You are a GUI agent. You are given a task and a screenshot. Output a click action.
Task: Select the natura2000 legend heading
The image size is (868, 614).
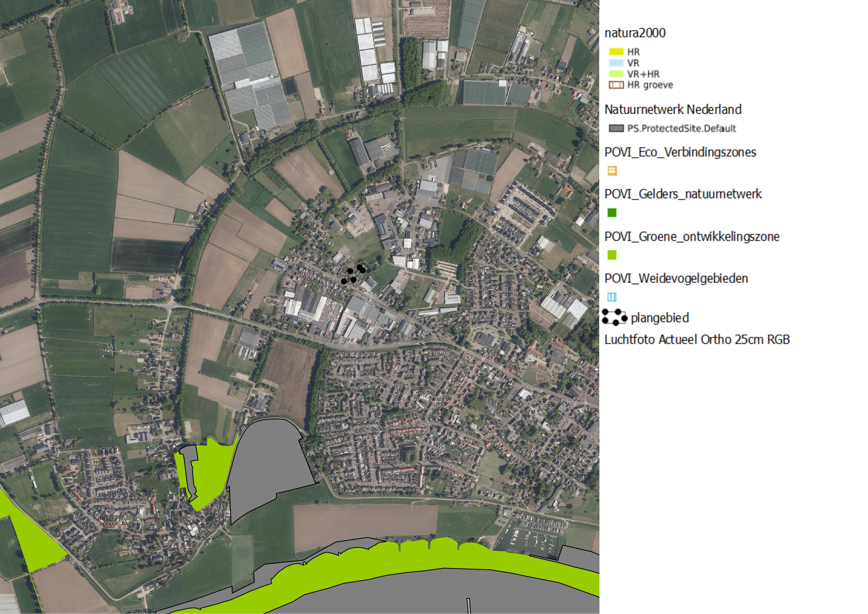(635, 33)
